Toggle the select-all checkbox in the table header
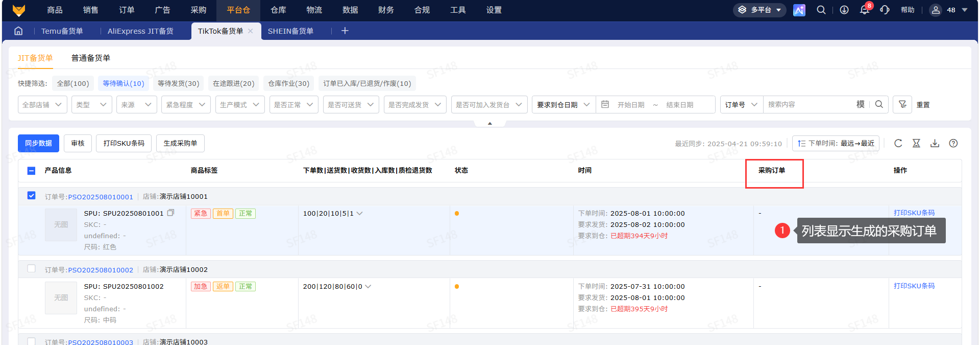The height and width of the screenshot is (345, 980). (31, 170)
